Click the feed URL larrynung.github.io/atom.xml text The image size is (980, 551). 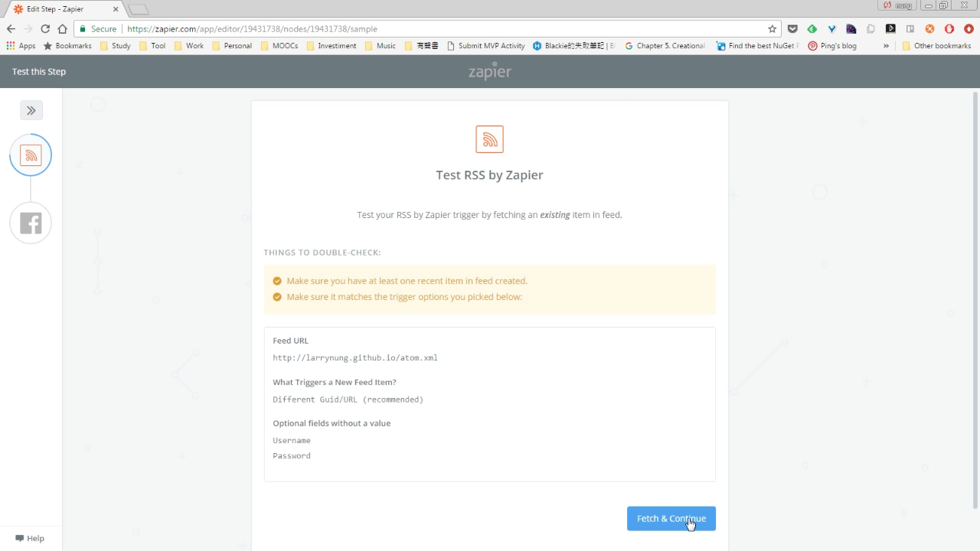[355, 357]
